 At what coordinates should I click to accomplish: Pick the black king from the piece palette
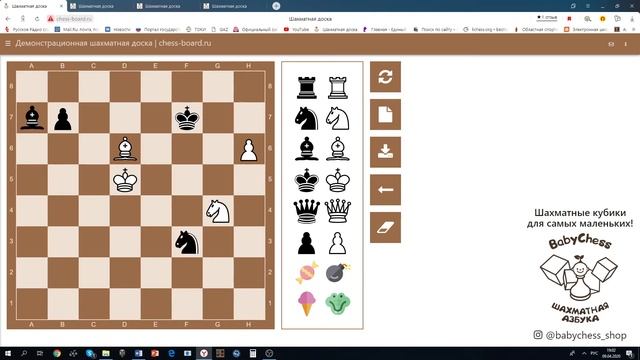(307, 180)
